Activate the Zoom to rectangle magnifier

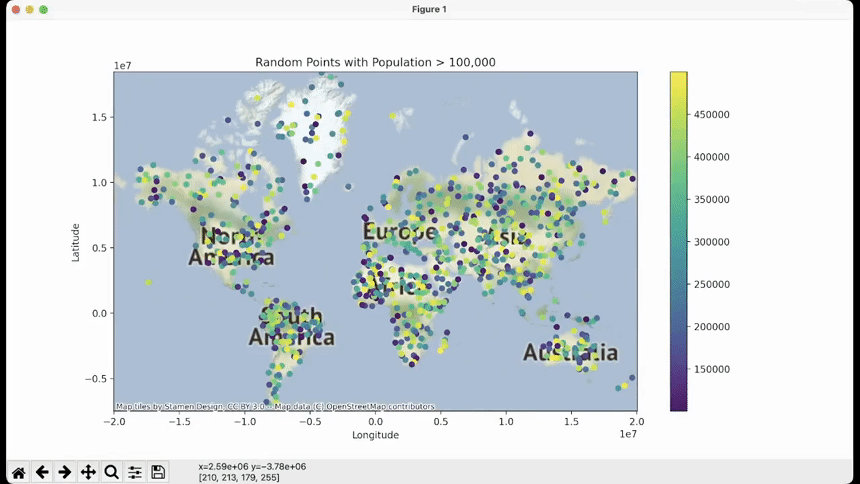[111, 472]
